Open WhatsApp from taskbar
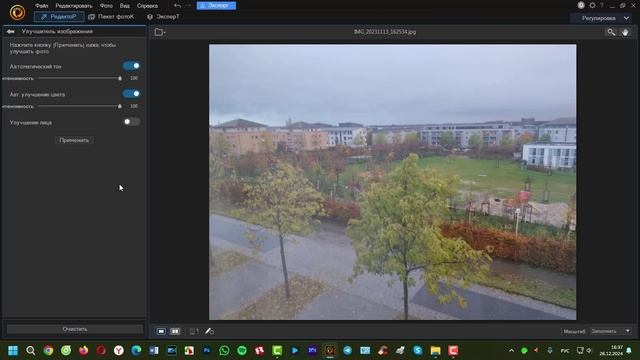The width and height of the screenshot is (640, 360). [224, 351]
